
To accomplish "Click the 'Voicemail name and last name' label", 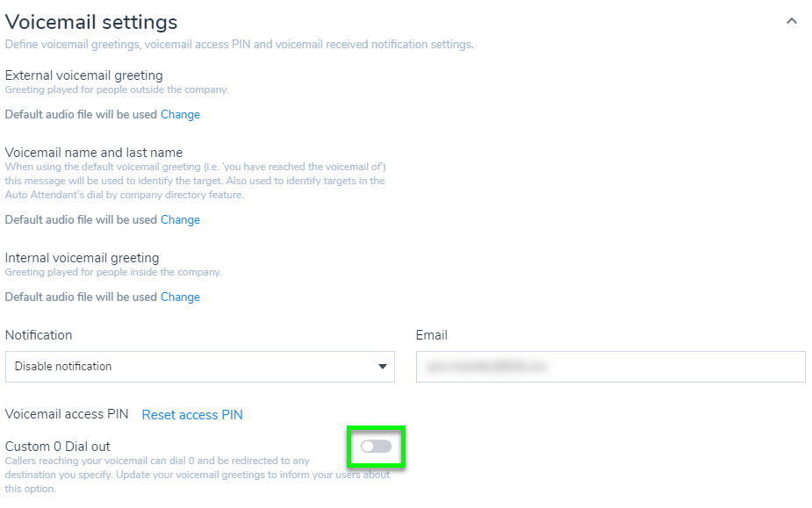I will (x=94, y=153).
